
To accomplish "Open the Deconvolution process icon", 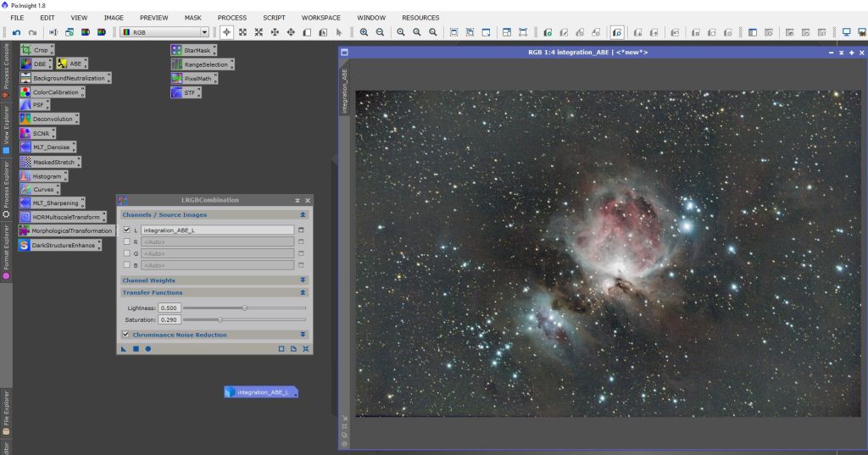I will [49, 119].
